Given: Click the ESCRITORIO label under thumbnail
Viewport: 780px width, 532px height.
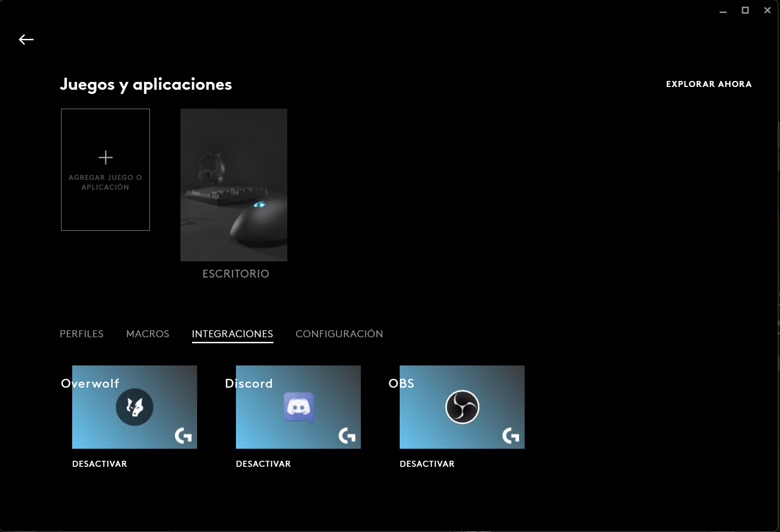Looking at the screenshot, I should 236,274.
